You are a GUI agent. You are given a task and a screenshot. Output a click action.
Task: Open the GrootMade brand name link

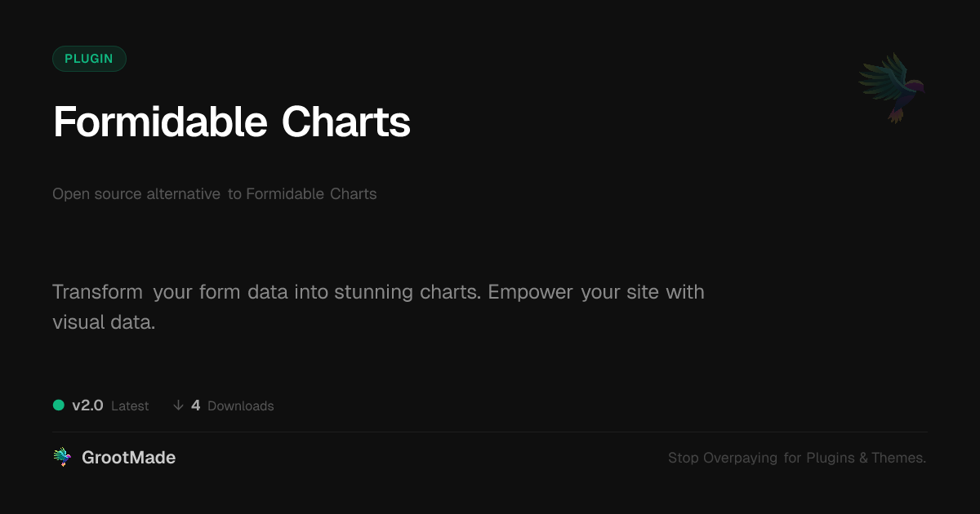(x=128, y=458)
